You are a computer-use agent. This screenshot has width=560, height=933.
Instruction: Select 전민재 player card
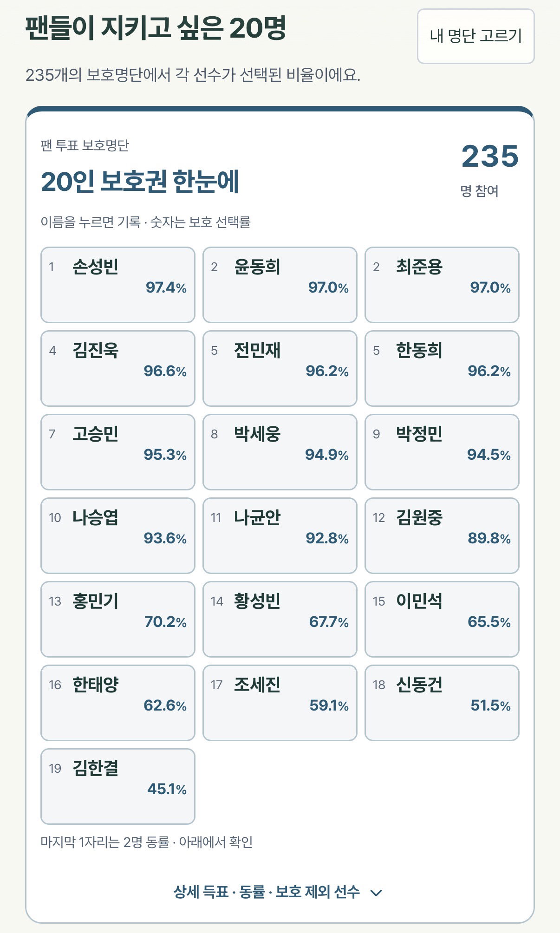pos(280,368)
